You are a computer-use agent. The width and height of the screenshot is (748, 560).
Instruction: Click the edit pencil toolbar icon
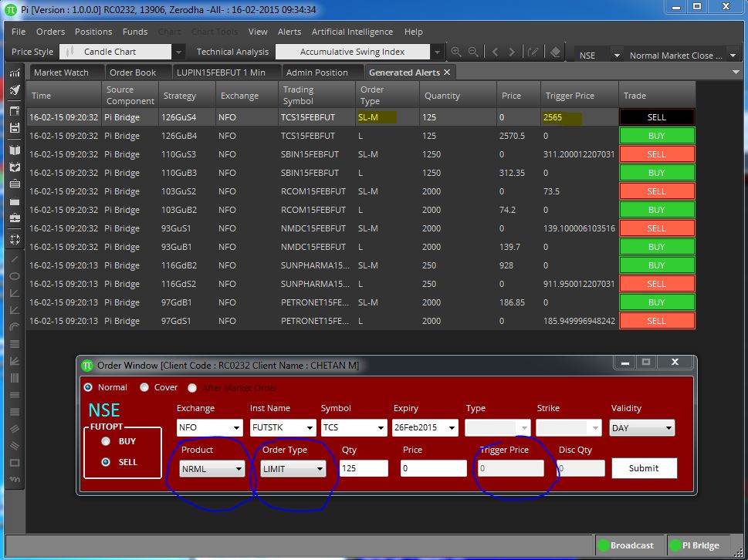pos(533,52)
